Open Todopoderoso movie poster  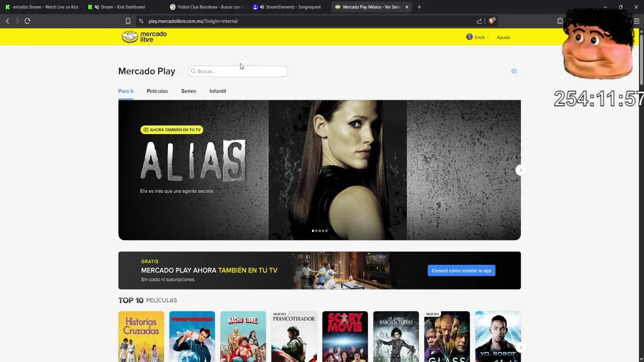tap(192, 336)
